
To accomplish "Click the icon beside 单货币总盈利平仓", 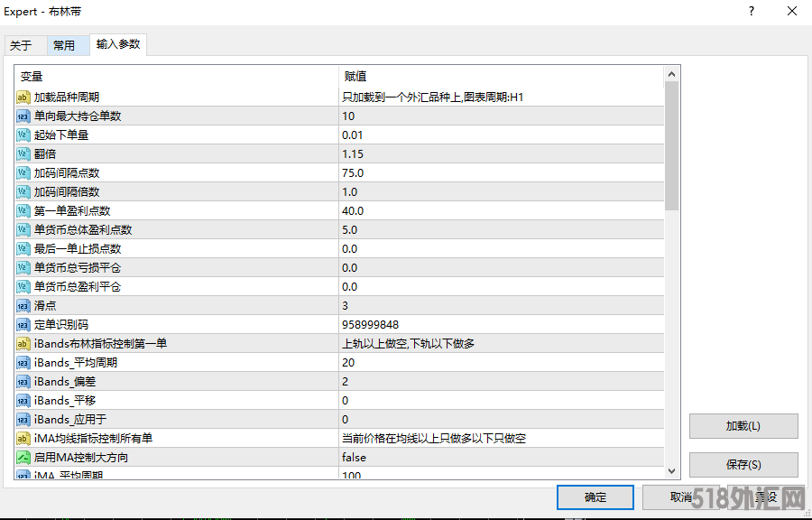I will click(23, 287).
